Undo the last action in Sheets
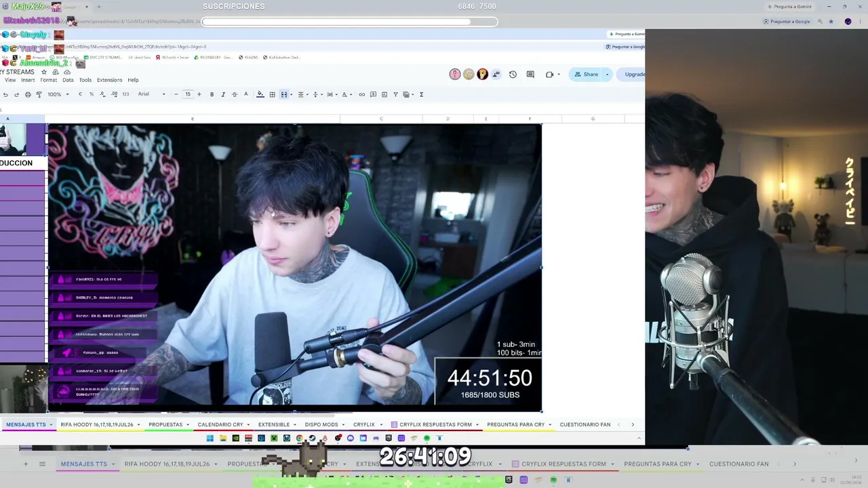This screenshot has width=868, height=488. 5,94
